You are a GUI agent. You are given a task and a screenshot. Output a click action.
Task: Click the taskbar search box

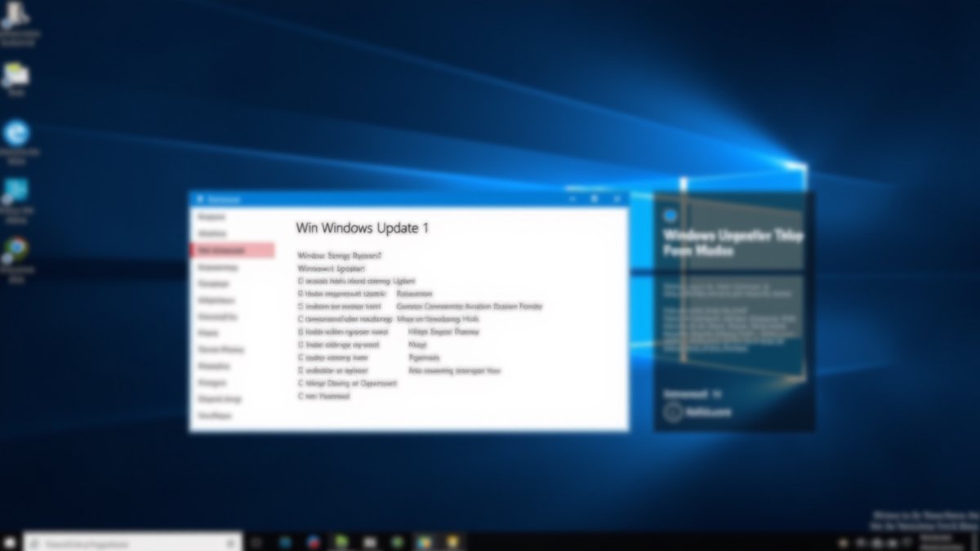coord(133,542)
